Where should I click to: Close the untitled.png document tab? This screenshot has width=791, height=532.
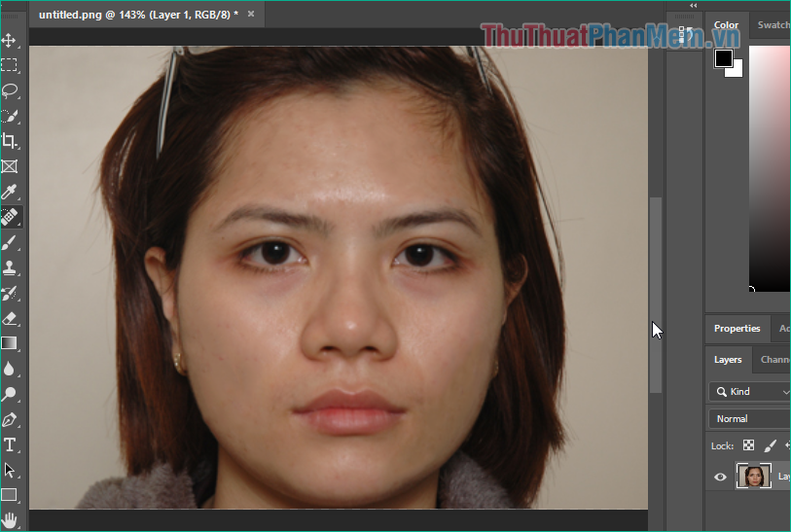[251, 15]
